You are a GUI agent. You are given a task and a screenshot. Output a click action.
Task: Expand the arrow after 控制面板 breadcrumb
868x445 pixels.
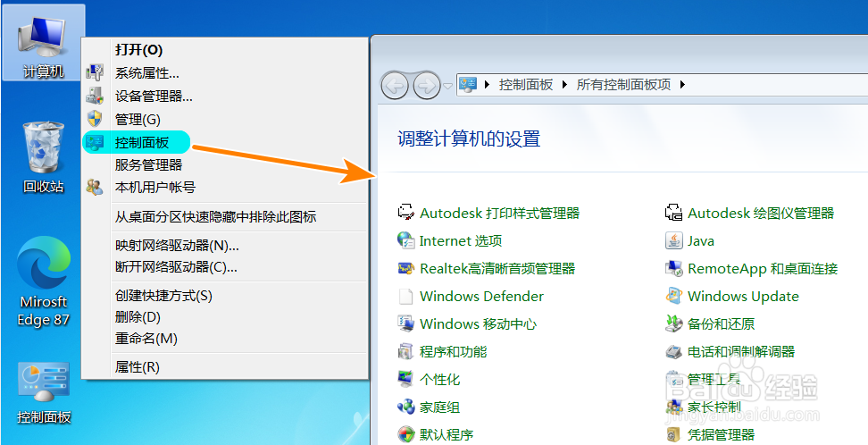coord(564,85)
